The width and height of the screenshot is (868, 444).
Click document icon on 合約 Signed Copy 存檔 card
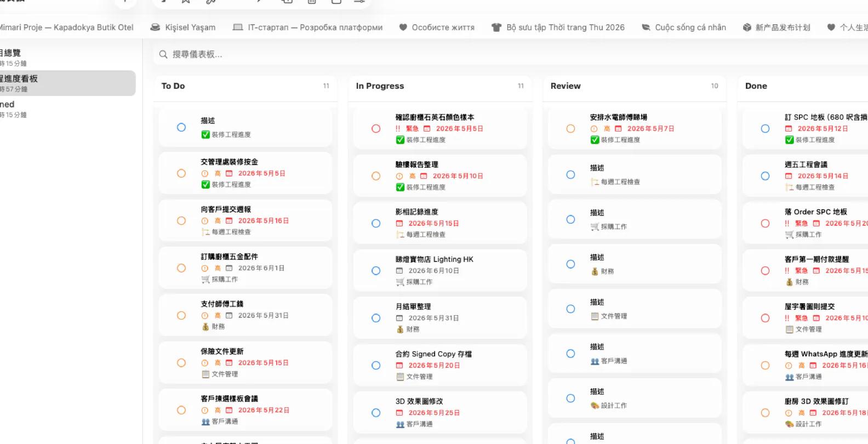(400, 377)
